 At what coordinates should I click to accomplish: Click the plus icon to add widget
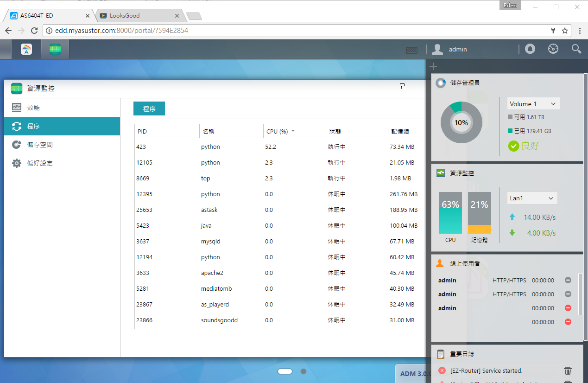coord(433,66)
